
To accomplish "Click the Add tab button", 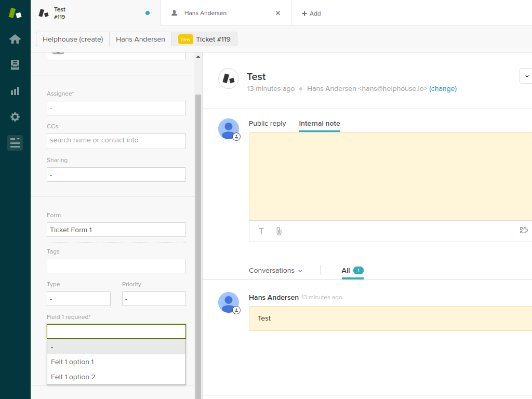I will pyautogui.click(x=311, y=14).
